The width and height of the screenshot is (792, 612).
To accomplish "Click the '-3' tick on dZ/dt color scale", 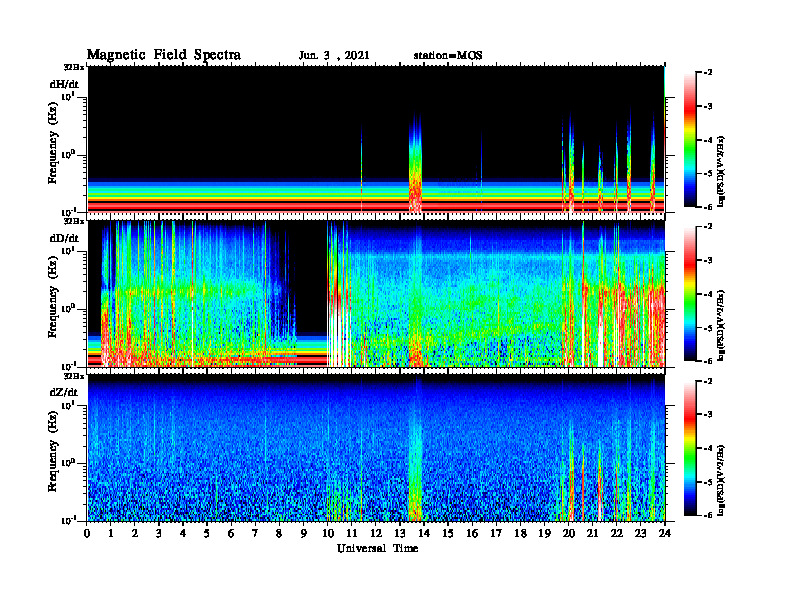I will tap(708, 414).
